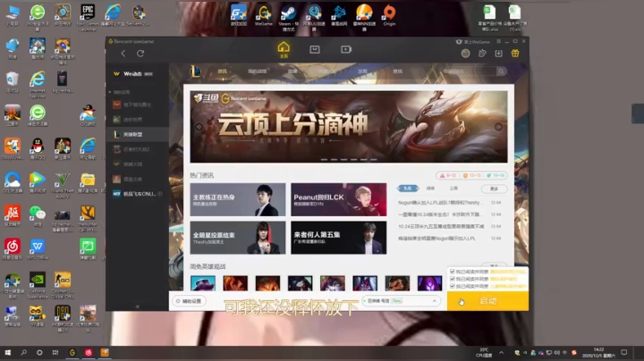Open news link about Nuguri joining LPL

pyautogui.click(x=441, y=203)
